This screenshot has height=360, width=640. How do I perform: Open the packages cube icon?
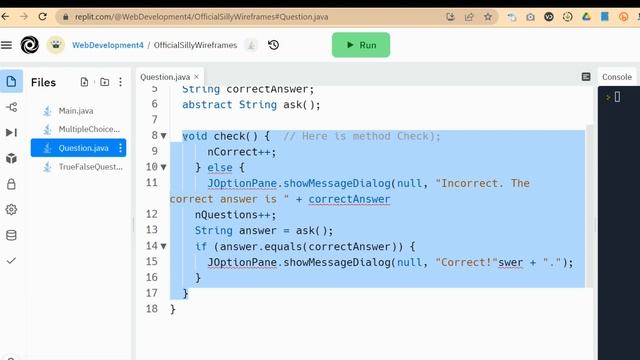(x=11, y=158)
